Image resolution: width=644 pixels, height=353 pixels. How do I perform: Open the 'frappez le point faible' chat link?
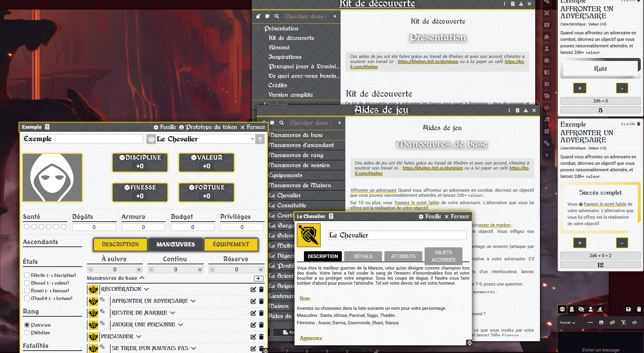pyautogui.click(x=605, y=204)
